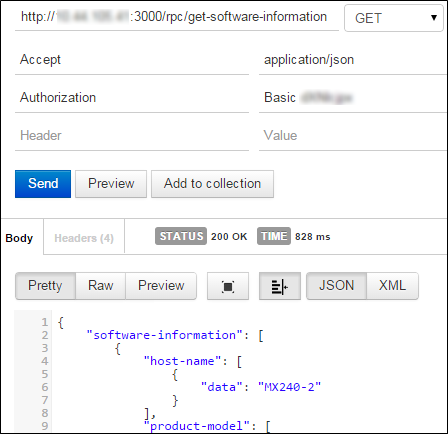Viewport: 448px width, 434px height.
Task: Click the 828 ms time value
Action: coord(313,237)
